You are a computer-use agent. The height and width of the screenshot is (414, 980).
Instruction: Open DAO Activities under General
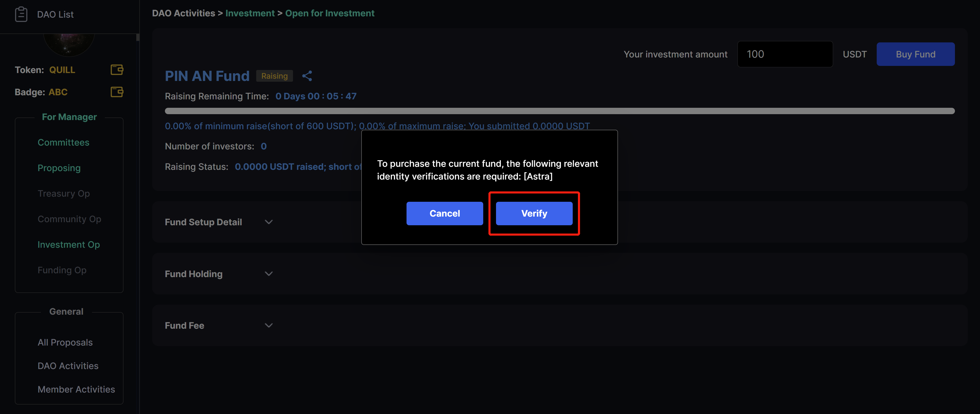click(x=68, y=366)
